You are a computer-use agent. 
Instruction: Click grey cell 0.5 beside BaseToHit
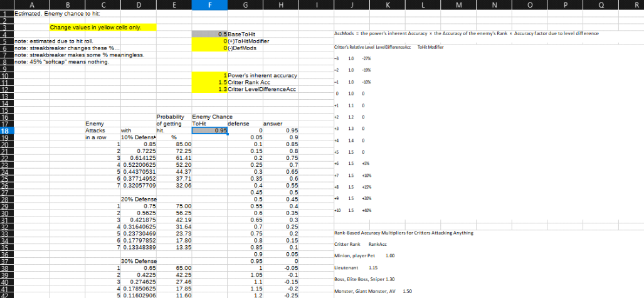209,34
